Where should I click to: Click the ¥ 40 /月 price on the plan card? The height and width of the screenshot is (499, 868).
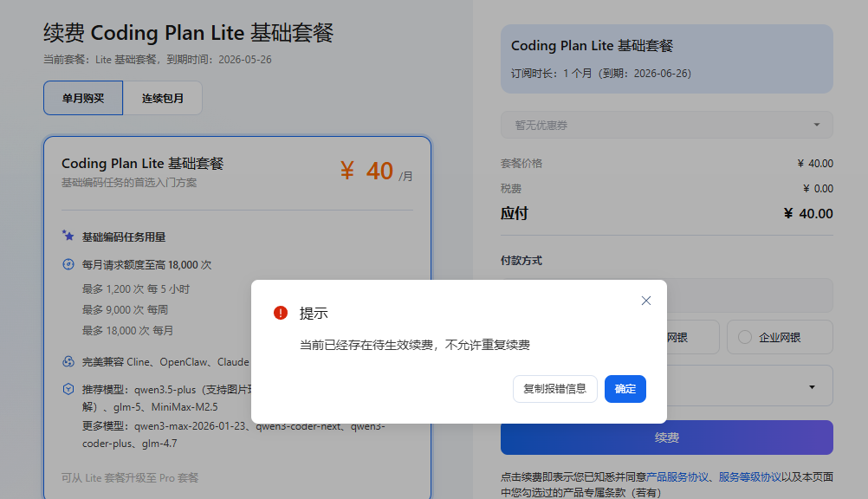pyautogui.click(x=377, y=172)
